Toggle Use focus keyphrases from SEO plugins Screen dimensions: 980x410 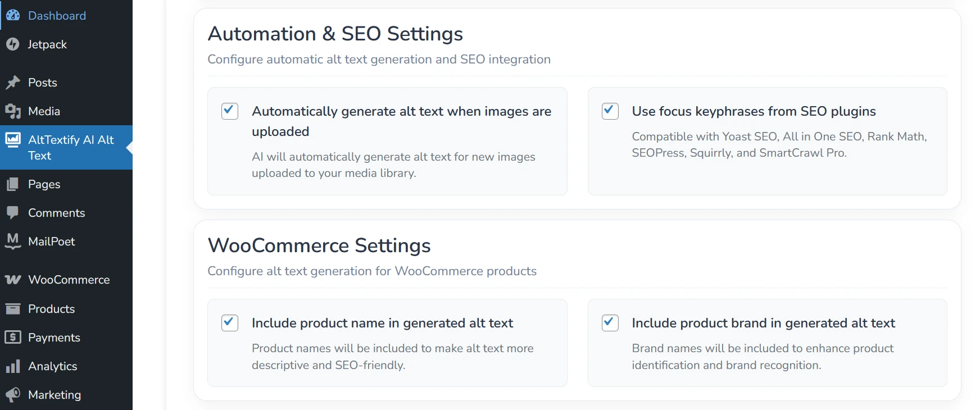610,111
